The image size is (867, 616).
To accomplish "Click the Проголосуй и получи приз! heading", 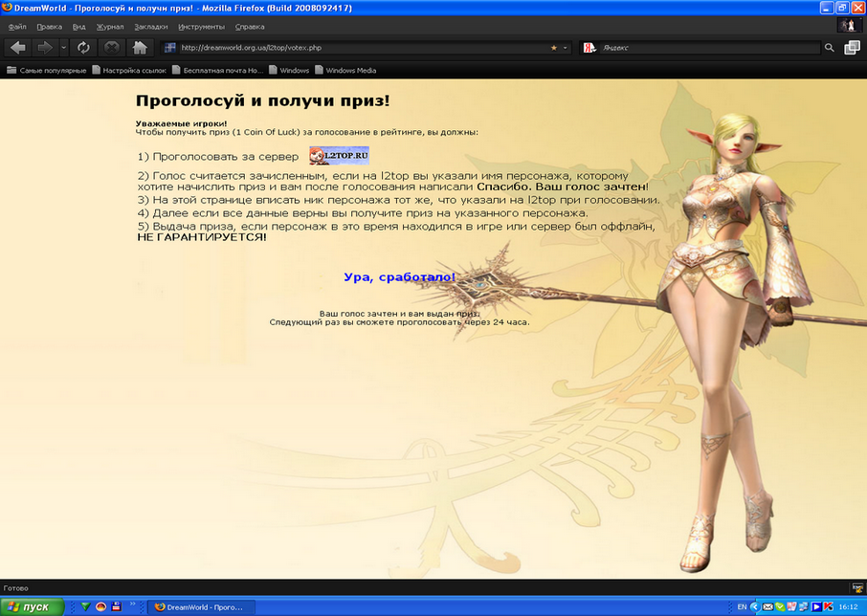I will tap(262, 100).
